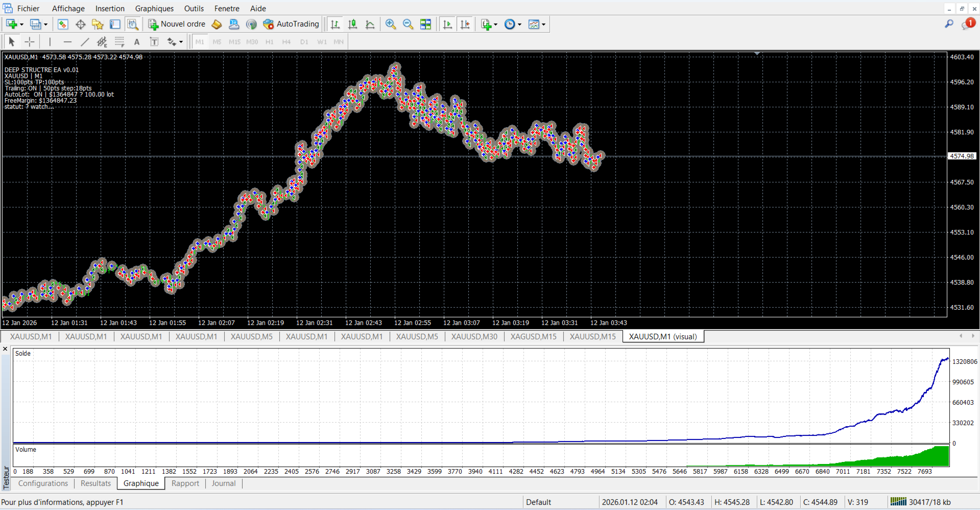Open the tester Journal tab
This screenshot has width=980, height=510.
coord(224,483)
